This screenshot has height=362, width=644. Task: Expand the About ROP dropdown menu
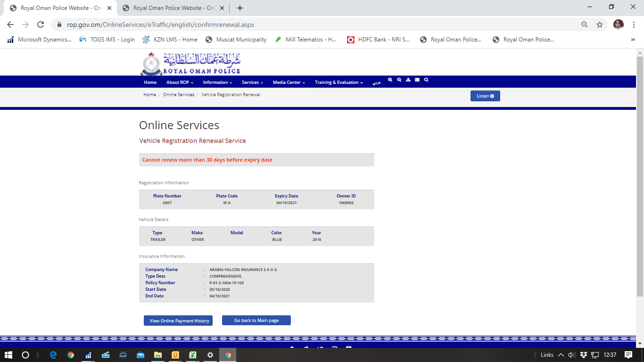pyautogui.click(x=180, y=82)
